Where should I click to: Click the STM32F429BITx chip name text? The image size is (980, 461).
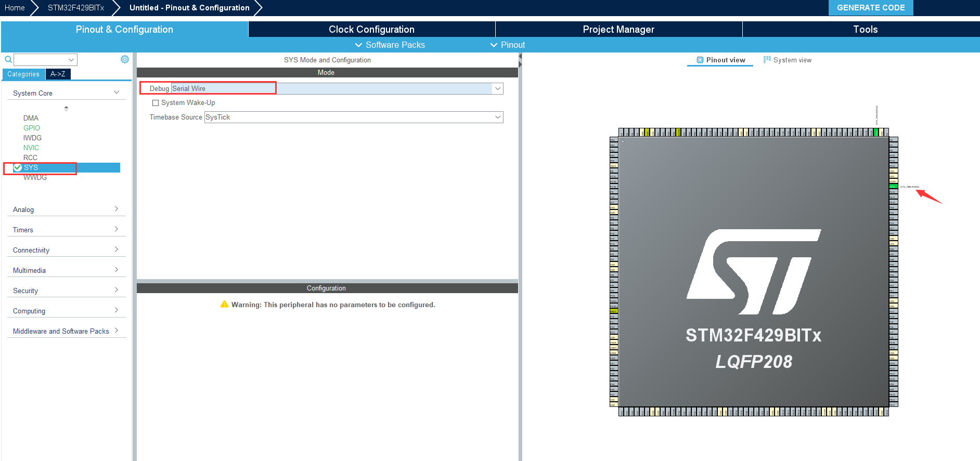click(x=754, y=335)
